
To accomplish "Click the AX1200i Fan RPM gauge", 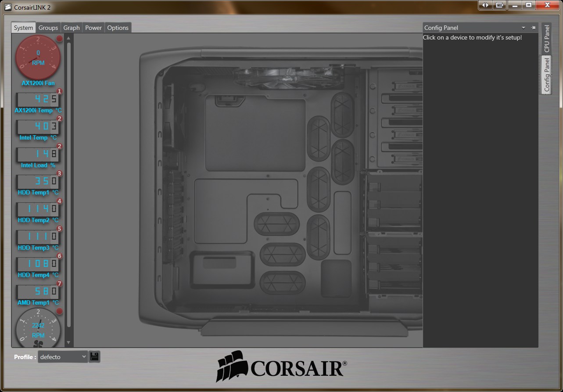I will (x=38, y=57).
